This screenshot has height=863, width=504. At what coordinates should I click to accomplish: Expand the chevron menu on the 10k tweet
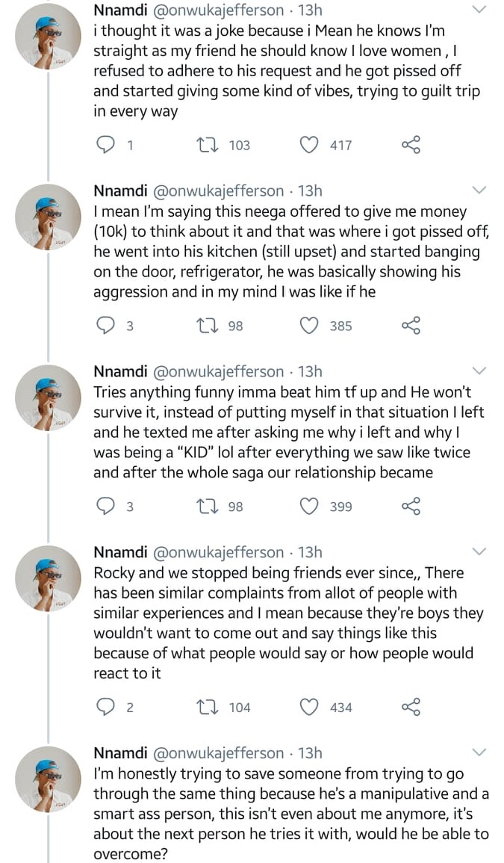pyautogui.click(x=479, y=190)
